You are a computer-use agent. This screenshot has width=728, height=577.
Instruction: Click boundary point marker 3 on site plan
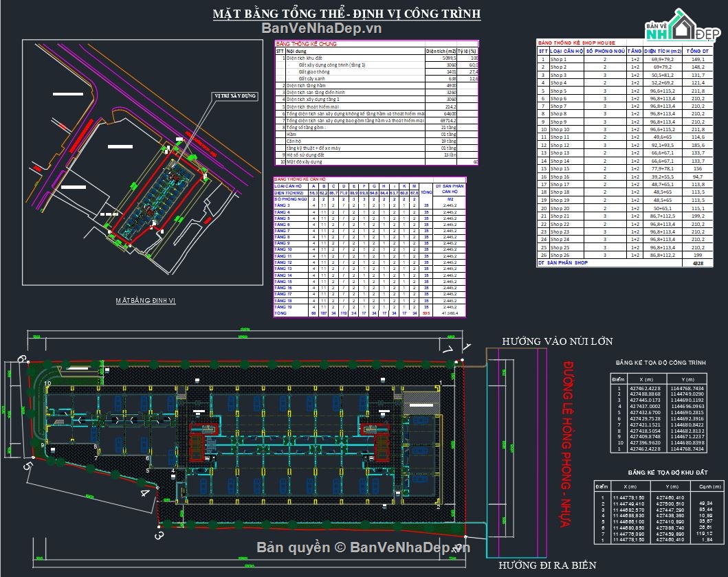point(159,534)
